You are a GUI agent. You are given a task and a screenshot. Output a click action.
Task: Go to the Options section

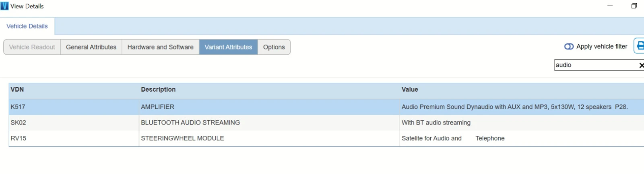pyautogui.click(x=274, y=47)
